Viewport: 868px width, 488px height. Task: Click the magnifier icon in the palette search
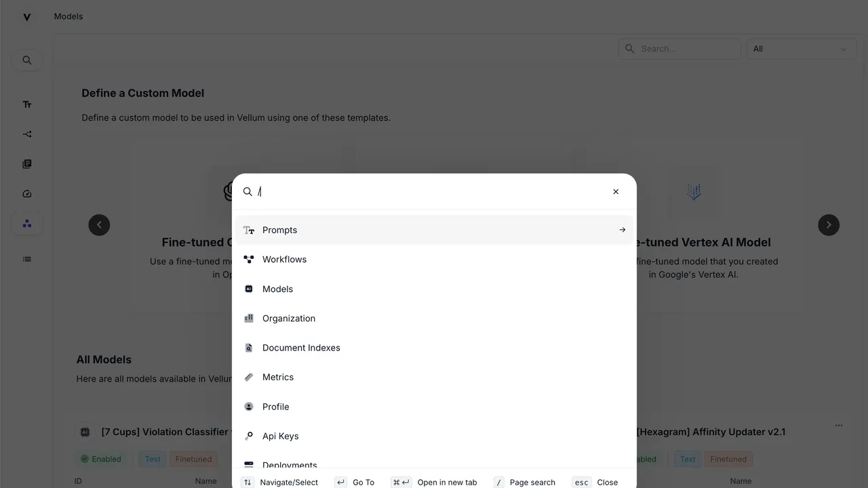(248, 192)
